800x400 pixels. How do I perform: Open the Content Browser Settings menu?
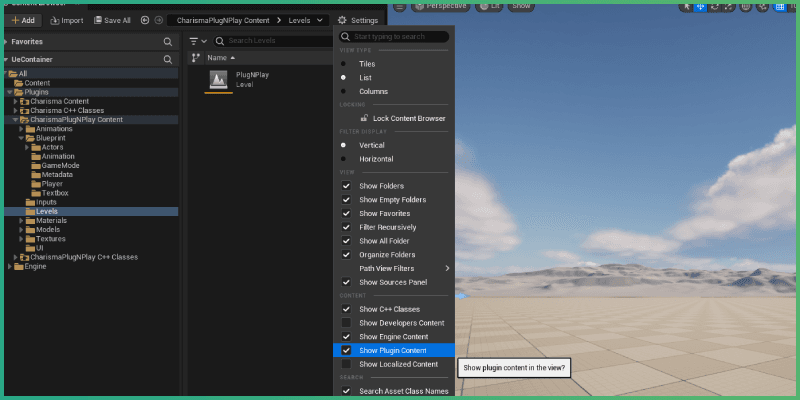pos(358,20)
